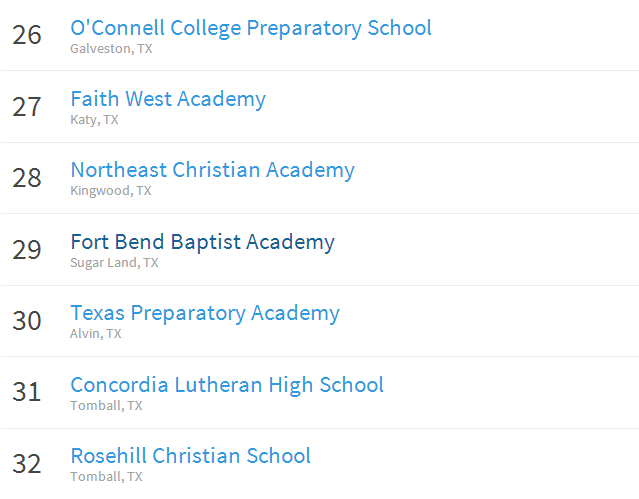Open O'Connell College Preparatory School link
639x499 pixels.
250,28
